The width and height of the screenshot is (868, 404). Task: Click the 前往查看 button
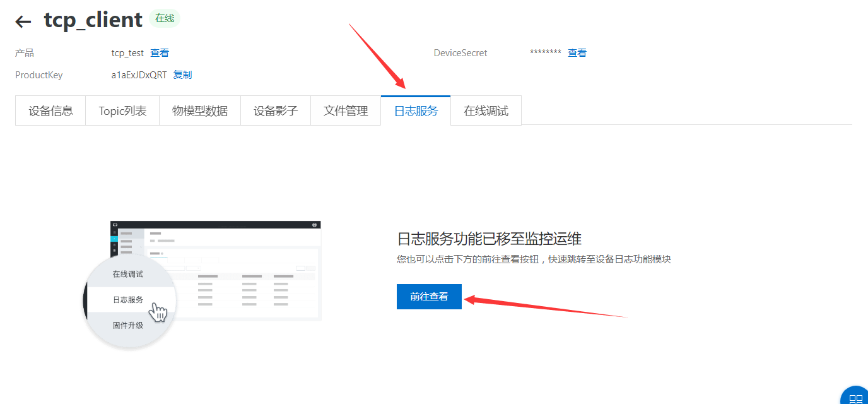point(429,296)
